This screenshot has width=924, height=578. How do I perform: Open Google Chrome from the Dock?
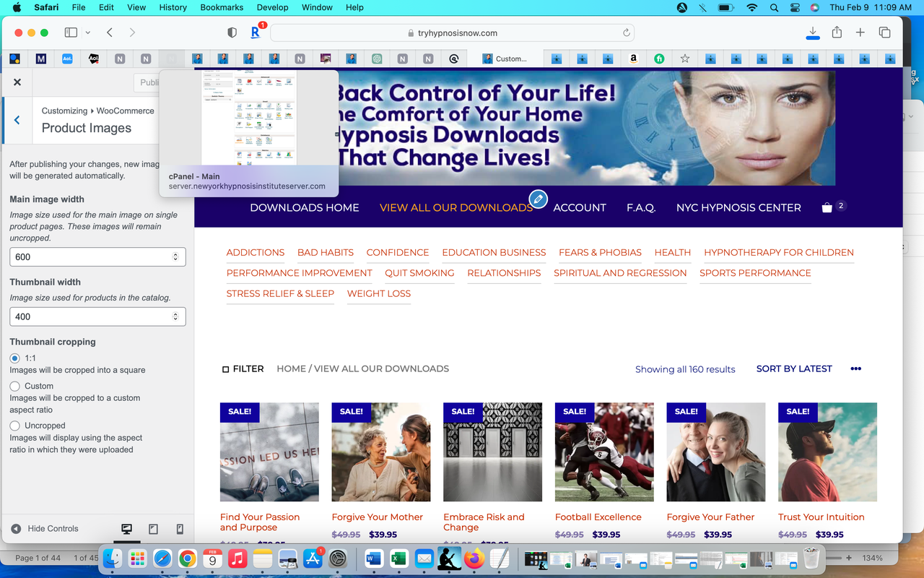point(187,559)
